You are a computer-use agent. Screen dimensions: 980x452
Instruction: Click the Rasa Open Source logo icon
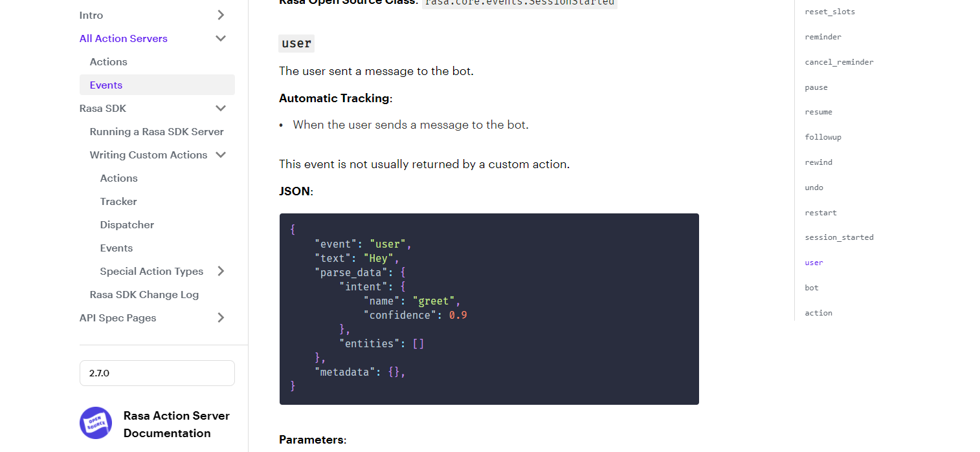[96, 423]
